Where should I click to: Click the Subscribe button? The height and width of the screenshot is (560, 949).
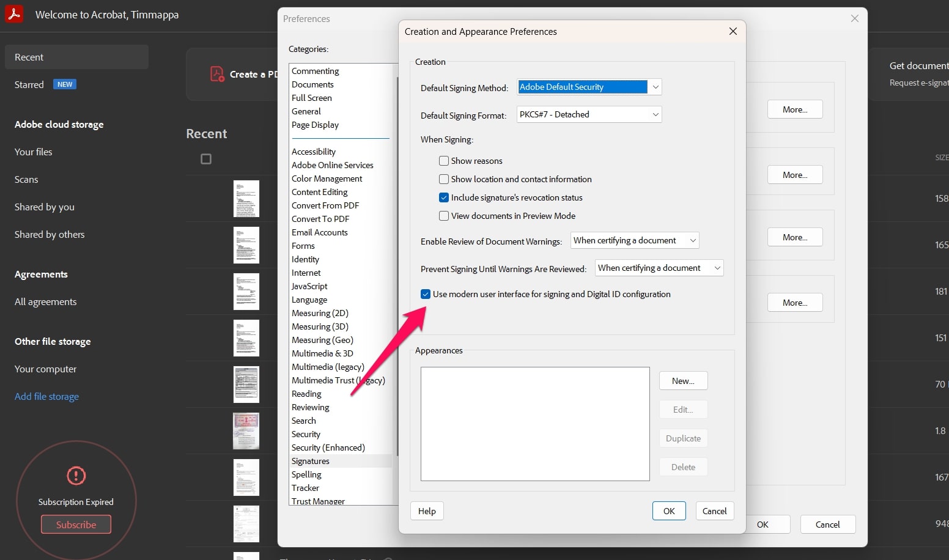click(76, 525)
